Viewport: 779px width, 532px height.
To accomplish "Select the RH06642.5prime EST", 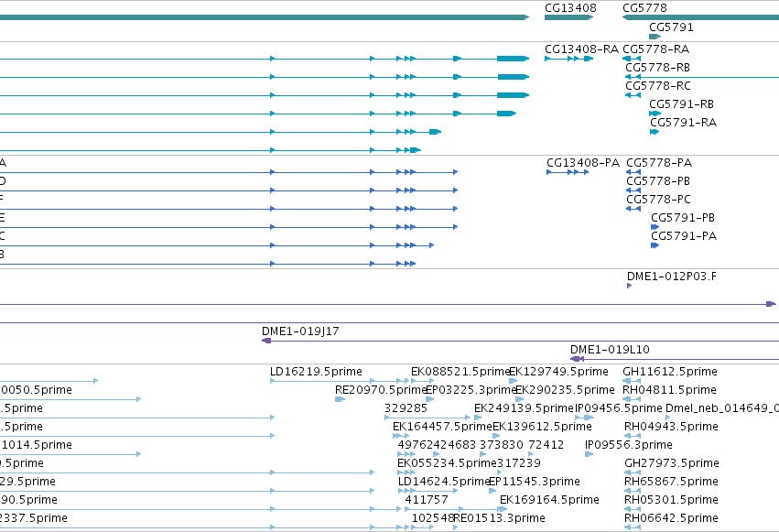I will pyautogui.click(x=633, y=528).
